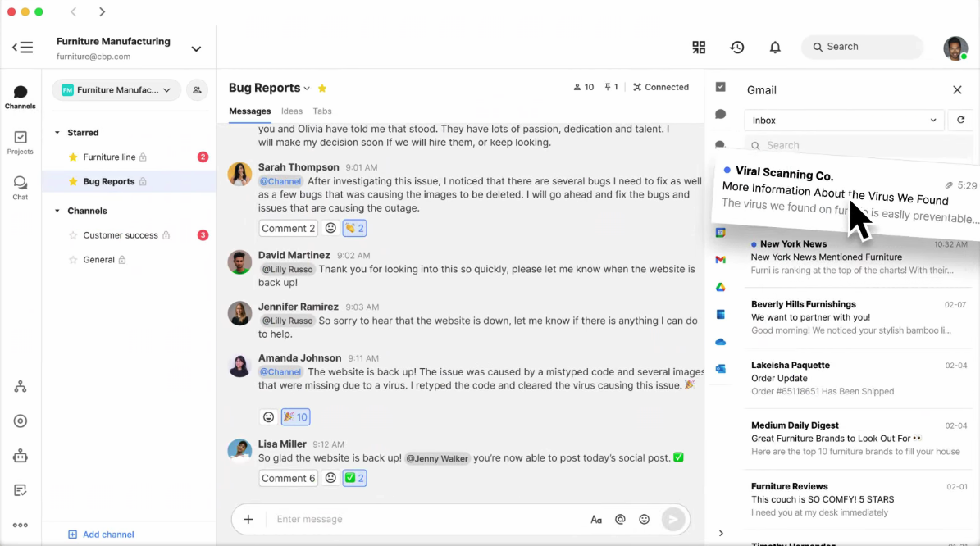Viewport: 980px width, 546px height.
Task: Click the send message button
Action: coord(673,519)
